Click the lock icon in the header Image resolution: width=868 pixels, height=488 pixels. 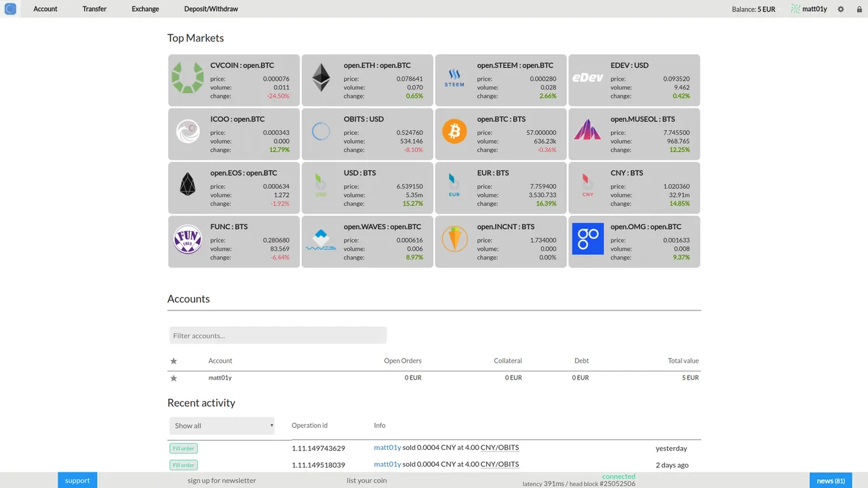coord(860,9)
